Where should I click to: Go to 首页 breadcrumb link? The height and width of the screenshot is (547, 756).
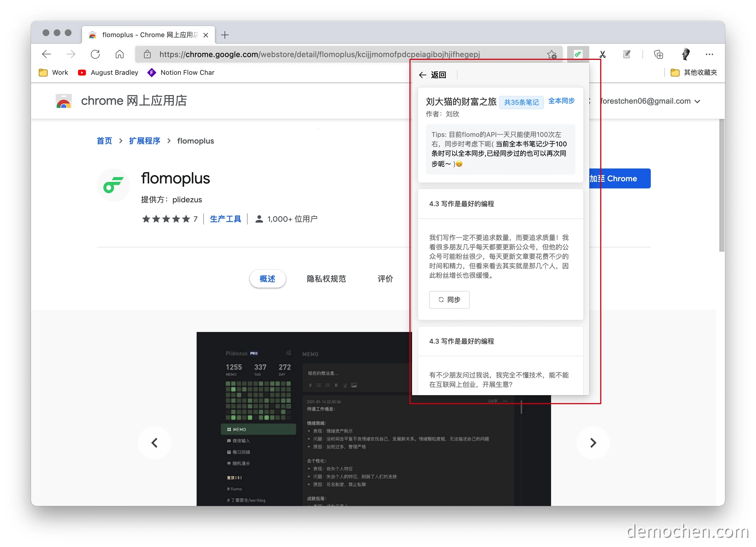pos(104,141)
